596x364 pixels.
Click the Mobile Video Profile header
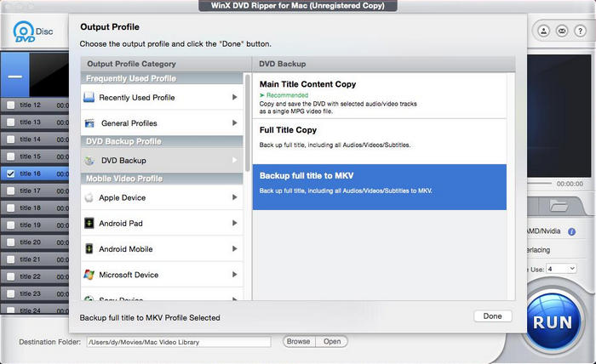coord(162,179)
